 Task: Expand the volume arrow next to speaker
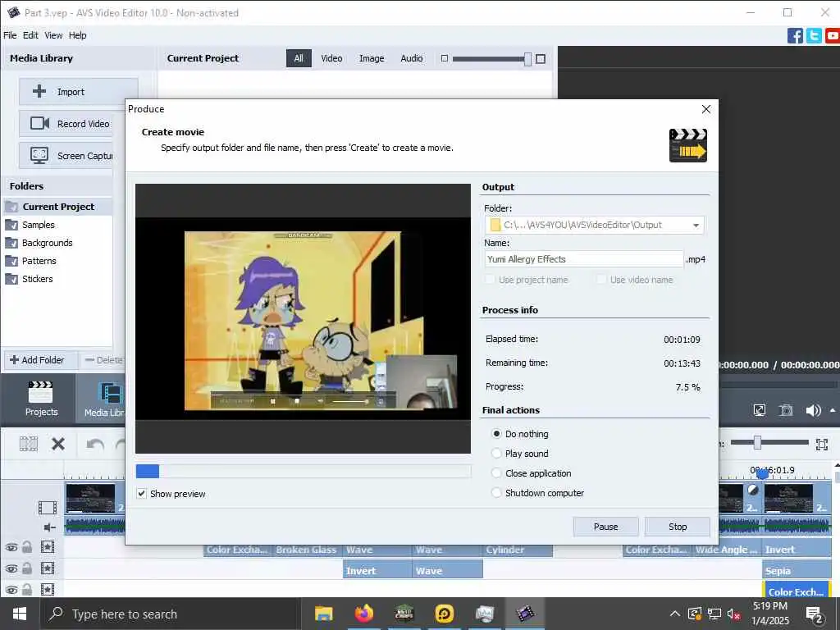coord(833,410)
